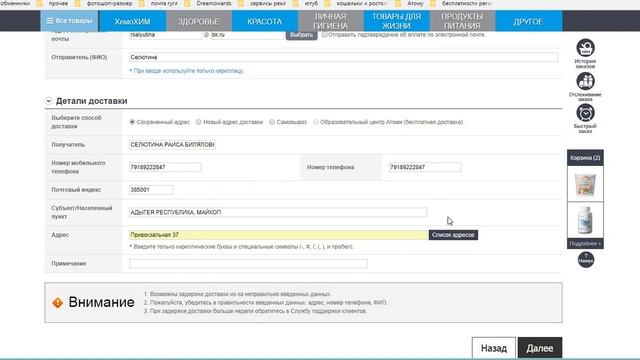The width and height of the screenshot is (640, 360).
Task: Open the КРАСОТА category tab
Action: [264, 21]
